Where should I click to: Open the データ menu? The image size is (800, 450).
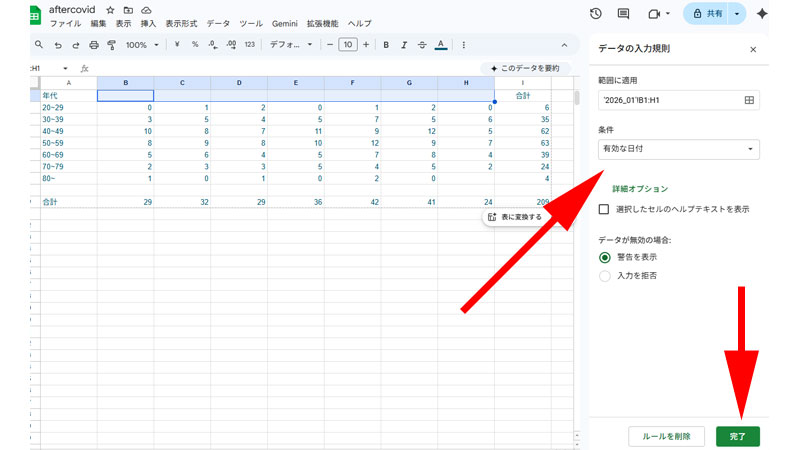click(217, 23)
